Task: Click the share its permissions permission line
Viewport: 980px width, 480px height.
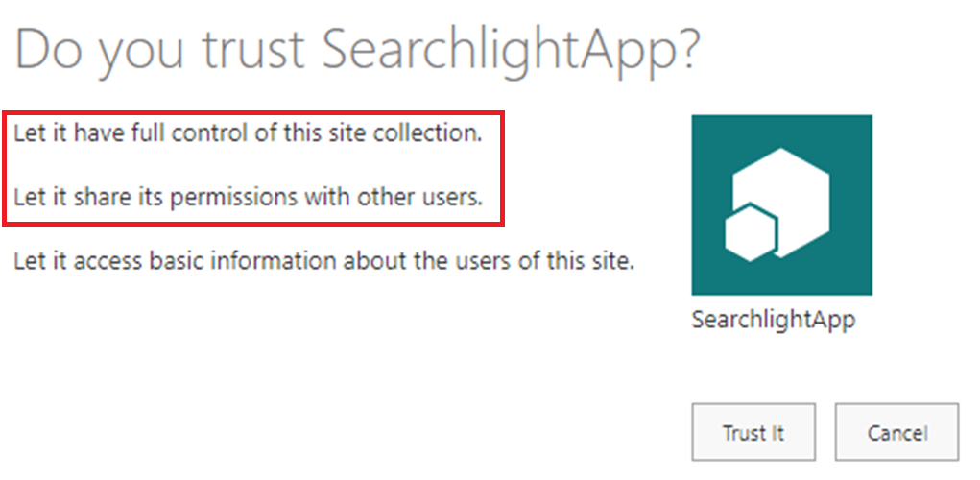Action: click(x=248, y=198)
